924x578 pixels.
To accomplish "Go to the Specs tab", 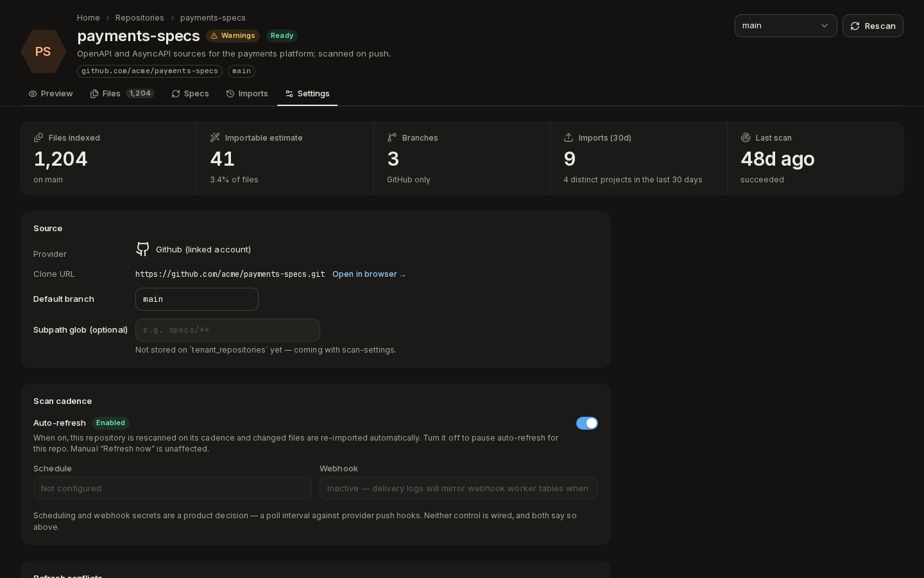I will 190,94.
